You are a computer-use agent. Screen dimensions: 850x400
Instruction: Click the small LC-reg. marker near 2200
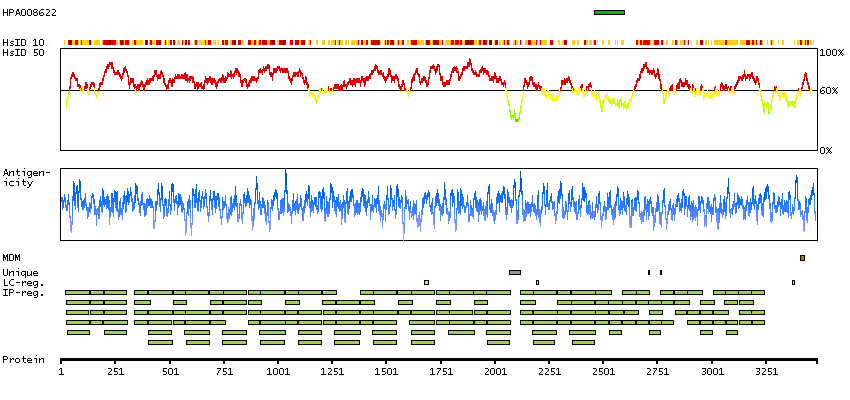point(537,282)
